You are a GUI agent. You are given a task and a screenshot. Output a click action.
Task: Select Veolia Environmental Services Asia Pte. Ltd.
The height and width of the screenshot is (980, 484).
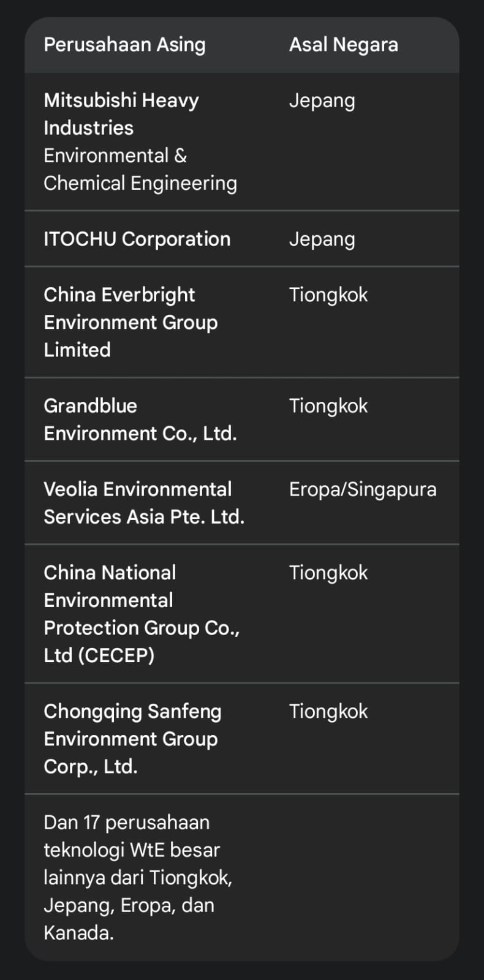tap(143, 503)
